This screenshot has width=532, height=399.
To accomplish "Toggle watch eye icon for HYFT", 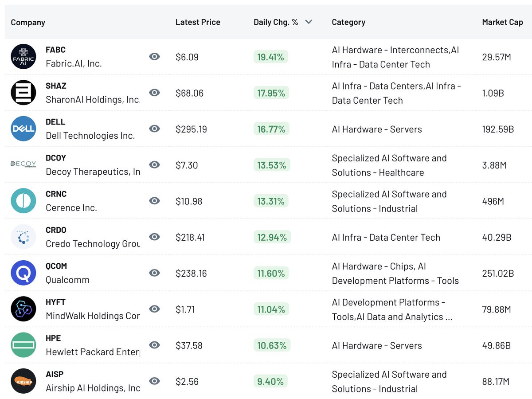I will tap(154, 309).
